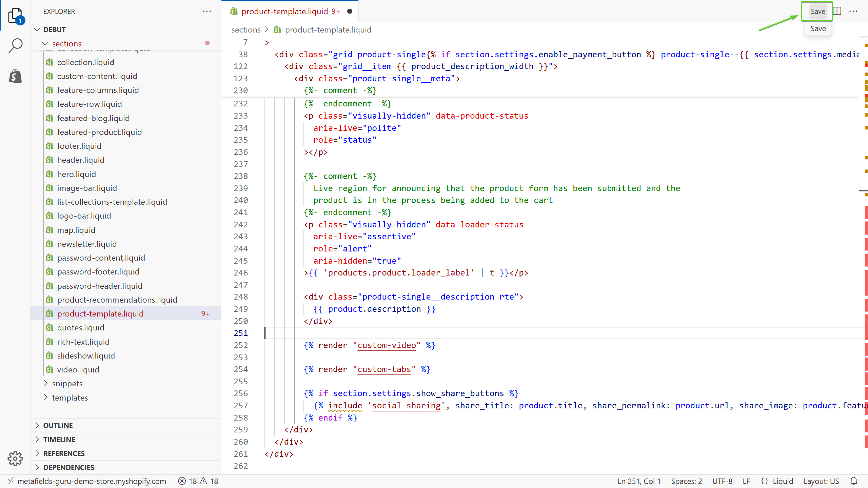Expand the OUTLINE panel
The image size is (868, 488).
click(58, 425)
